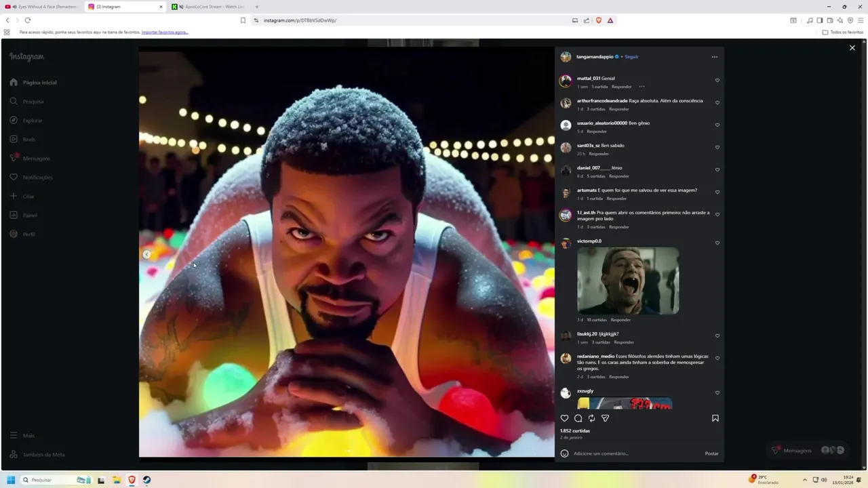The height and width of the screenshot is (488, 868).
Task: Like the arthurfrancodeandrade comment
Action: 717,102
